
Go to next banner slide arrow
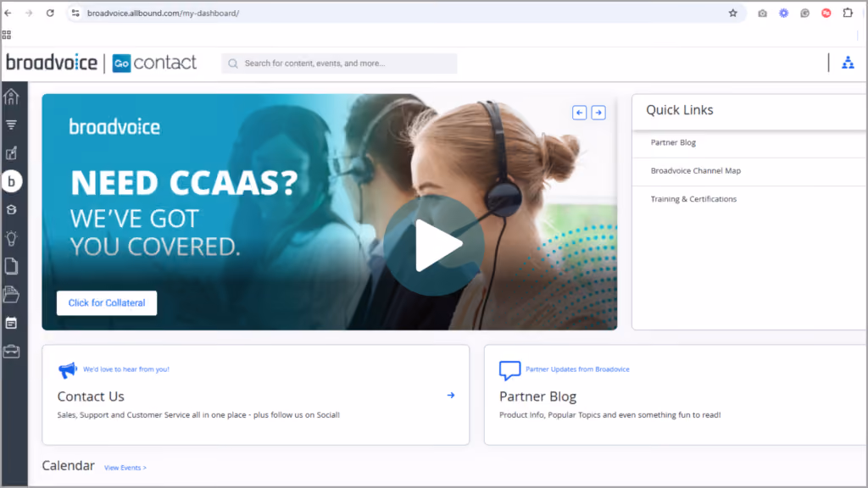598,113
